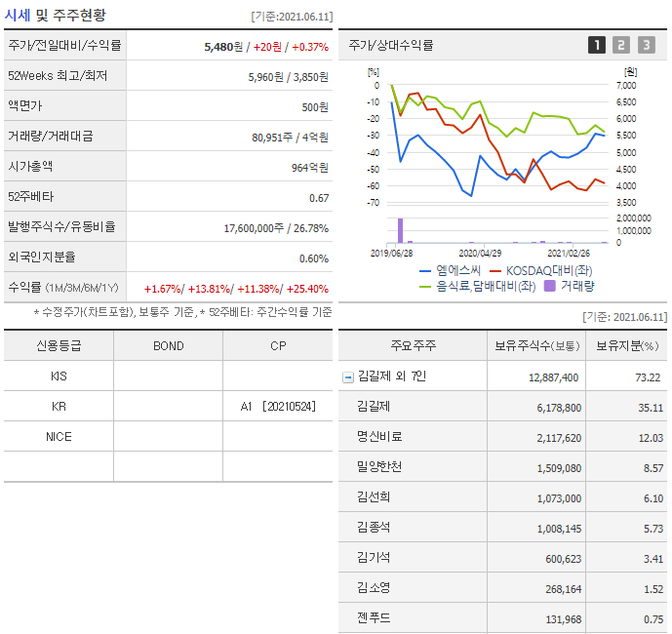This screenshot has width=672, height=634.
Task: Select shareholder row 김길제
Action: 502,407
